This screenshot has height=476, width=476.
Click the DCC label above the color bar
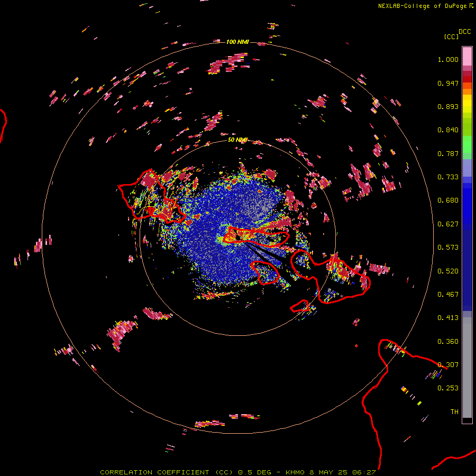coord(465,32)
